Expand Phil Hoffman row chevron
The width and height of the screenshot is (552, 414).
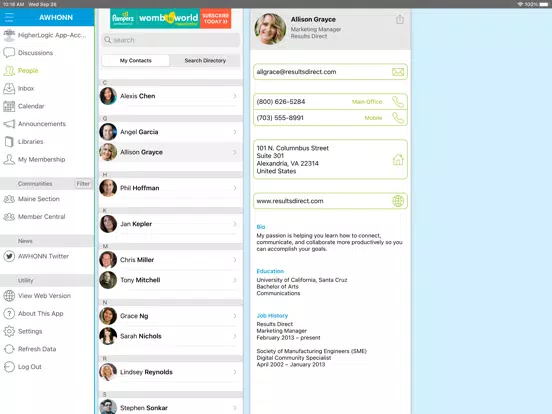pyautogui.click(x=235, y=188)
